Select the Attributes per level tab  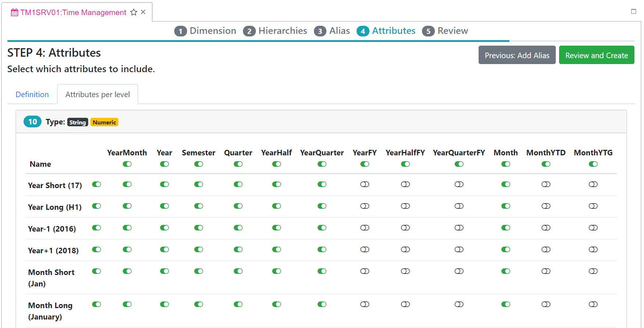tap(97, 95)
